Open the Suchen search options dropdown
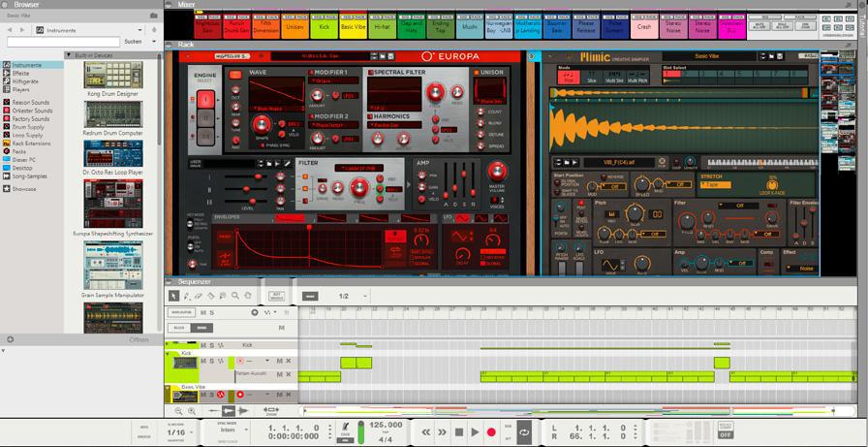The width and height of the screenshot is (868, 447). (153, 42)
